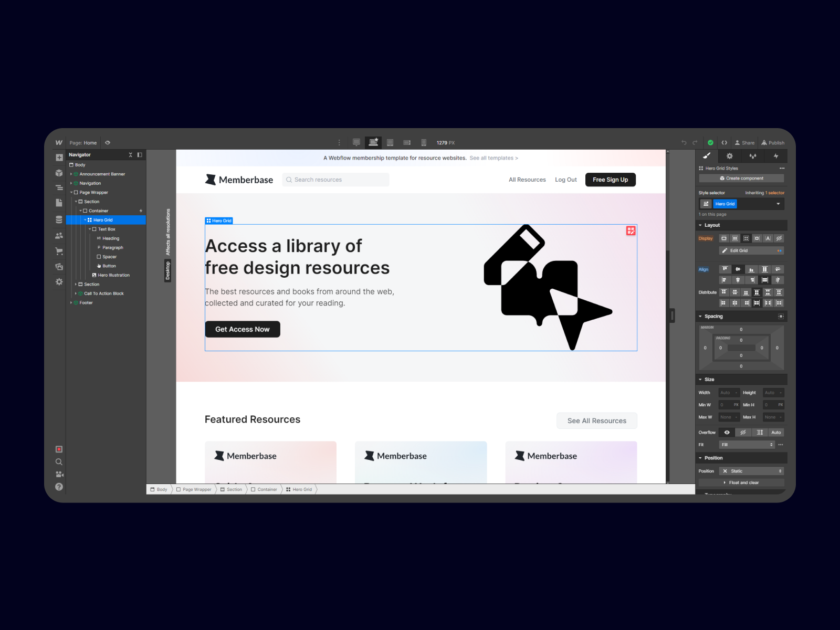Set display to Inline-block

[757, 238]
